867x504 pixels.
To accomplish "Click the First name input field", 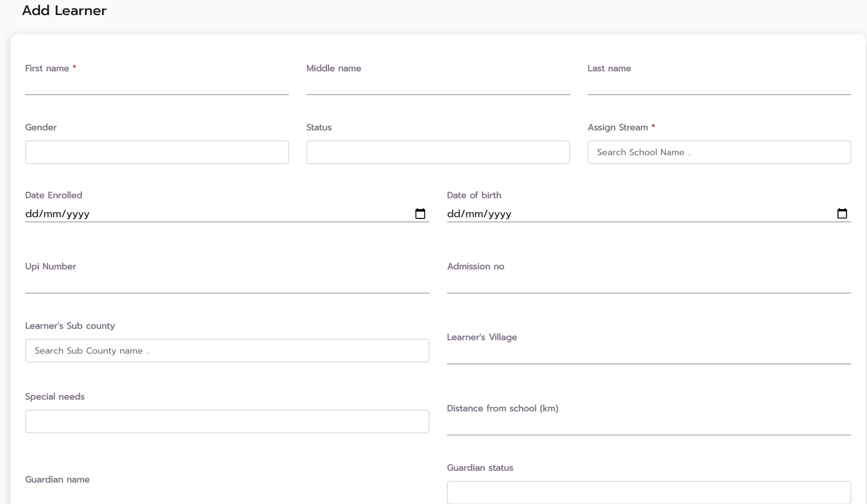I will [157, 87].
